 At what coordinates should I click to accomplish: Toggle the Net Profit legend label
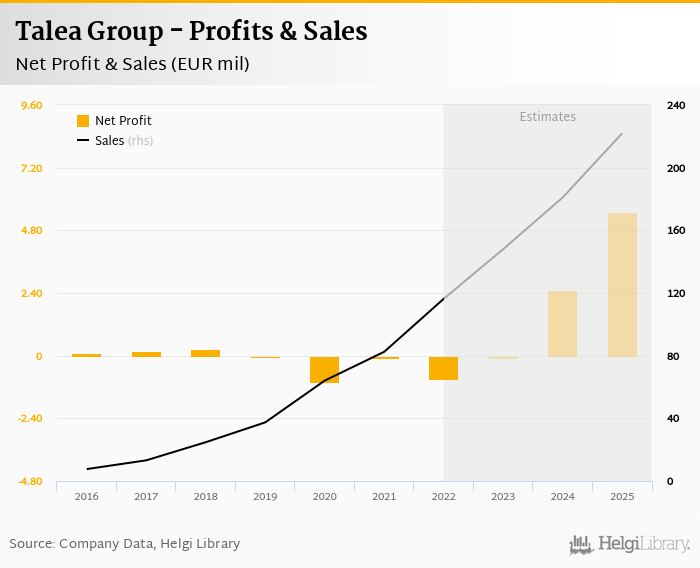123,121
